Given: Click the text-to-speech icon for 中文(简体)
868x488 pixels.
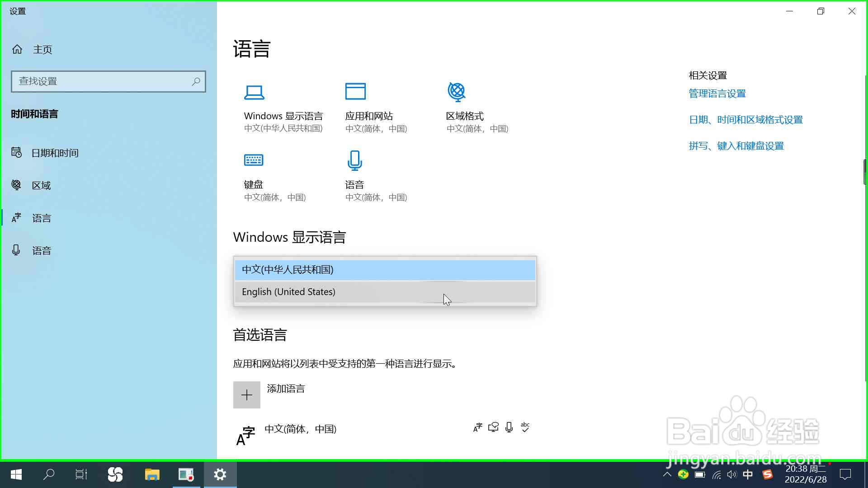Looking at the screenshot, I should 493,427.
